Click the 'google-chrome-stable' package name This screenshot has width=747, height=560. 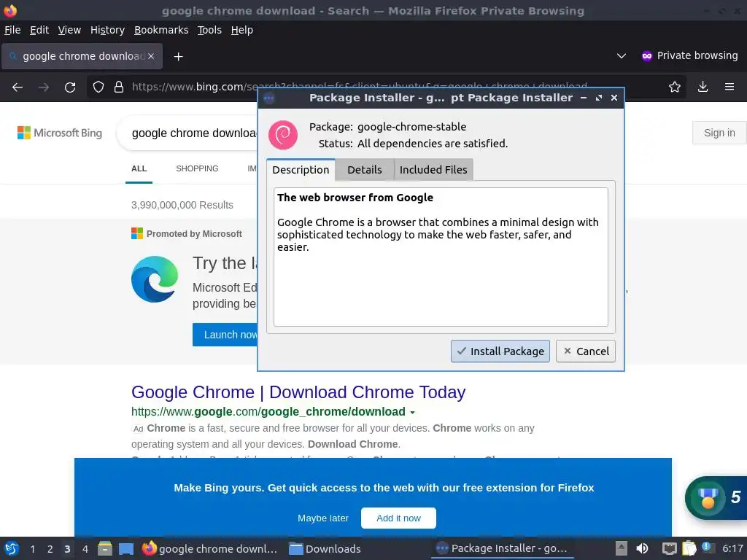411,127
